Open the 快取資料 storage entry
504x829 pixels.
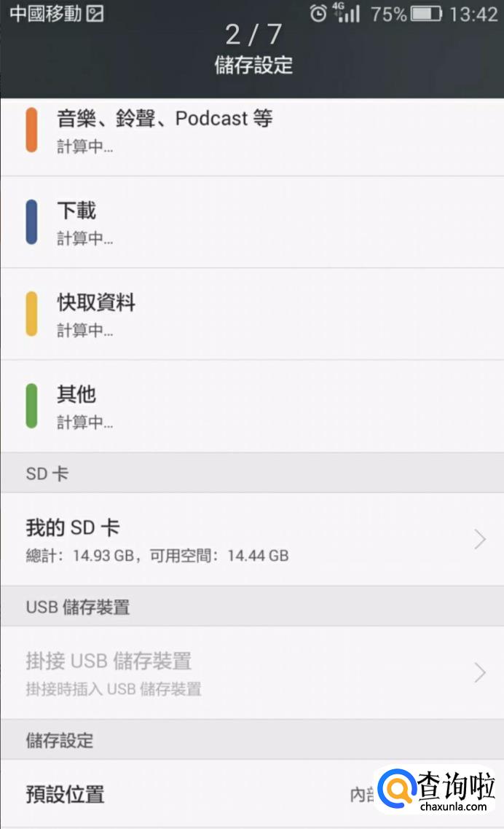[96, 303]
